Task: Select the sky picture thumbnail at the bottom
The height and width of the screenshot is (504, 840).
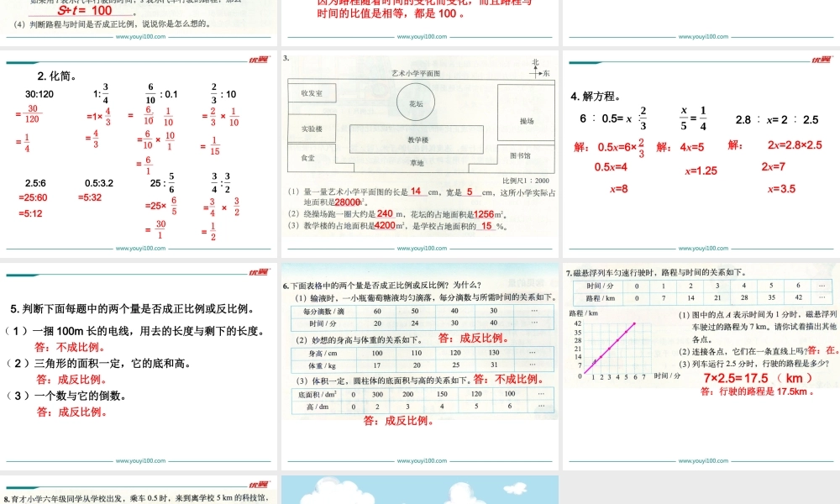Action: (x=420, y=491)
